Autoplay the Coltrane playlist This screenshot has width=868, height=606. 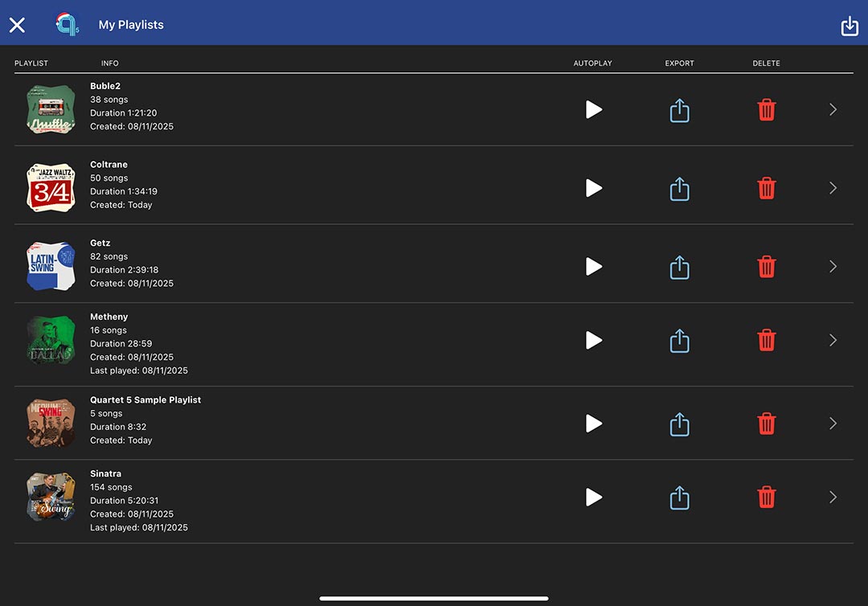(x=593, y=188)
